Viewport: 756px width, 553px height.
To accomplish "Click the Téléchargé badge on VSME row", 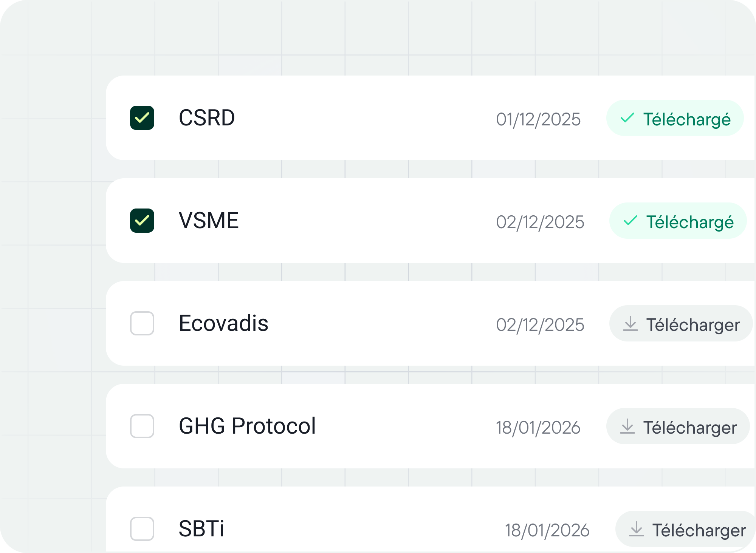I will [678, 221].
